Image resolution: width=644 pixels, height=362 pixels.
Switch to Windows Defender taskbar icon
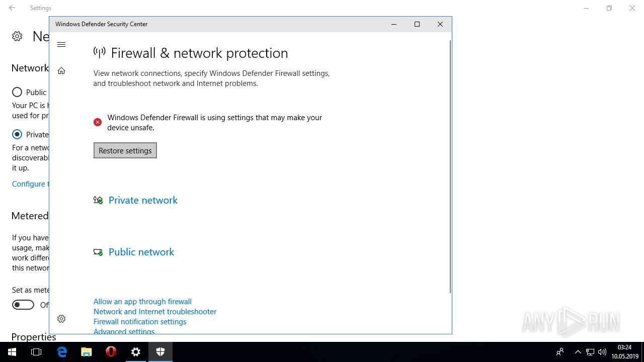coord(160,352)
